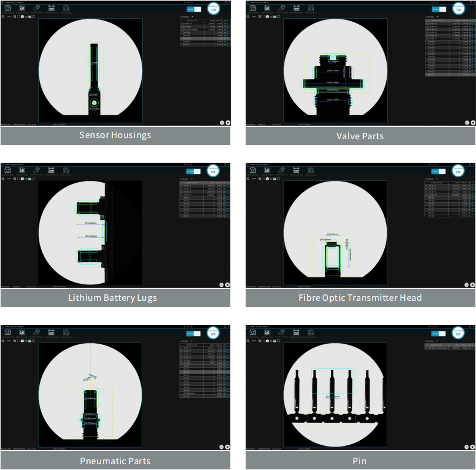
Task: Open Measure Setting tab in the Valve Parts window
Action: pyautogui.click(x=296, y=9)
